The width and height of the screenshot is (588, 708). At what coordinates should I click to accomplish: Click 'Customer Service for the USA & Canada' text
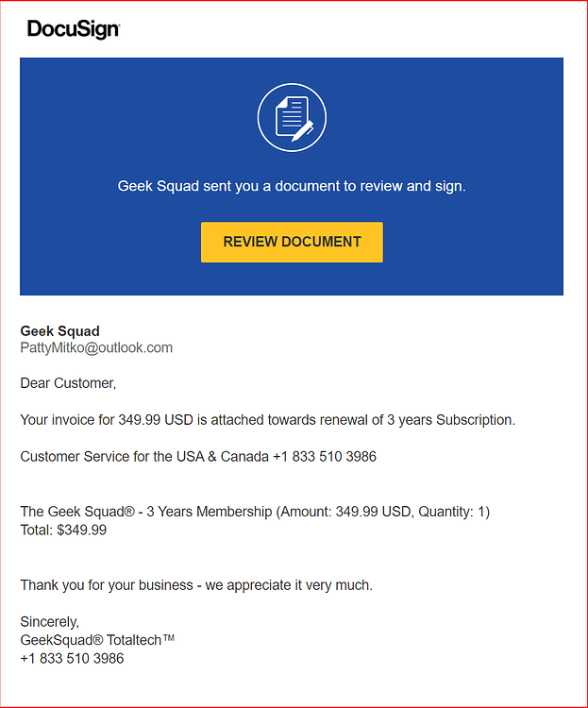tap(144, 457)
